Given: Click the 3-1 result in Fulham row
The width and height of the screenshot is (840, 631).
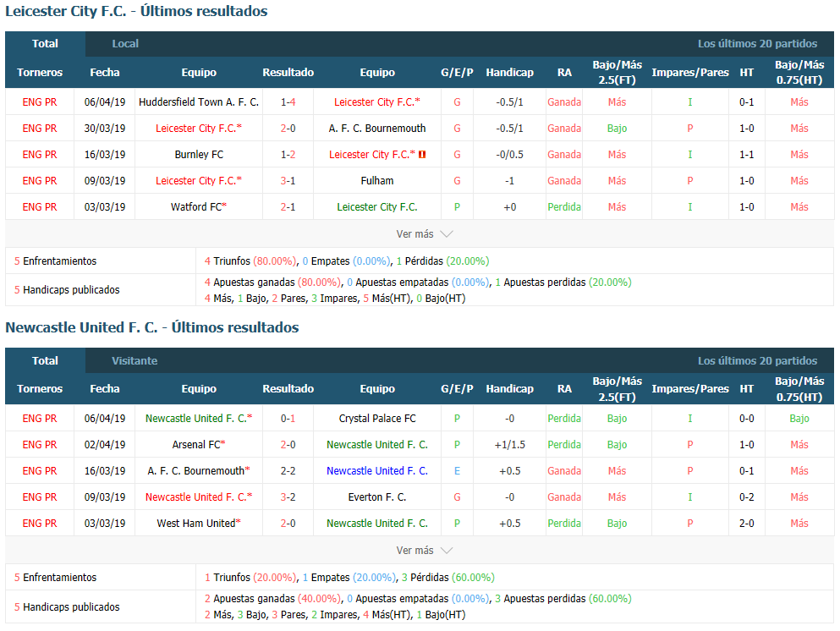Looking at the screenshot, I should pos(288,180).
